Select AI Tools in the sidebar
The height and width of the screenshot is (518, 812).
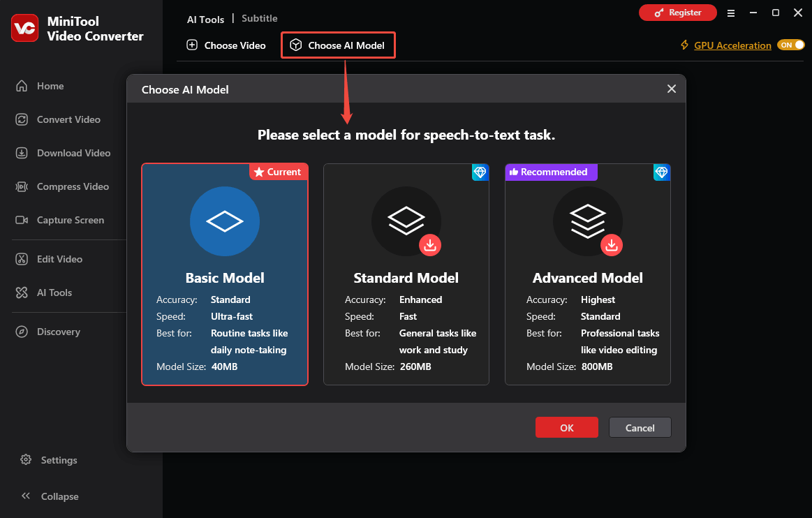click(x=44, y=293)
